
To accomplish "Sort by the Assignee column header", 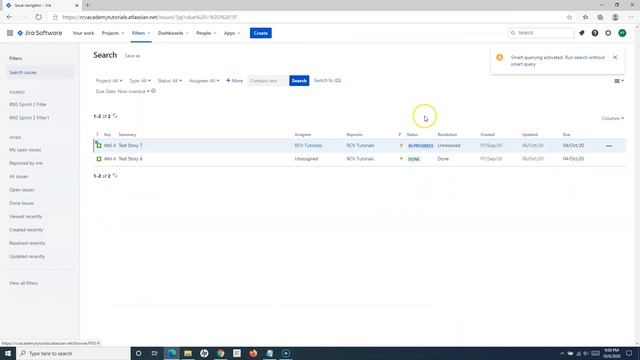I will [303, 134].
